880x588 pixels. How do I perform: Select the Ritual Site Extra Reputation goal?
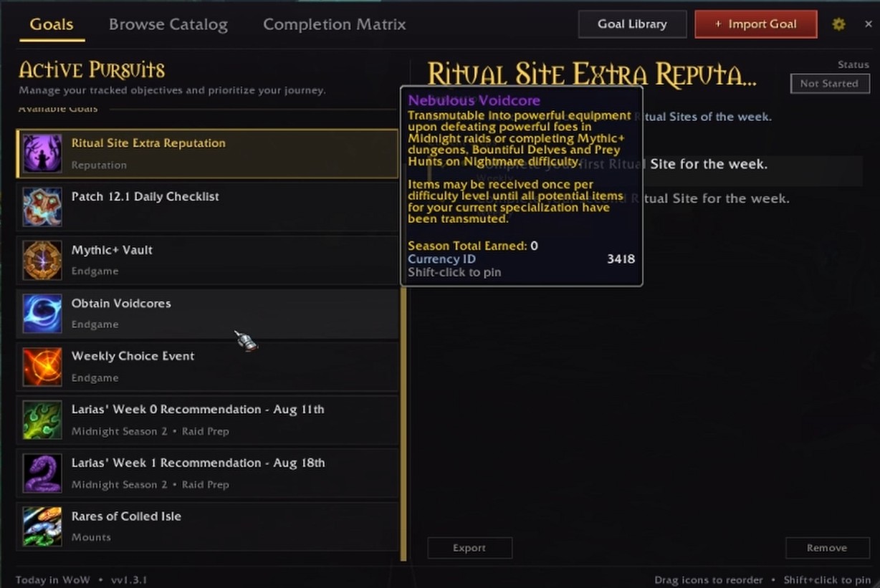click(x=207, y=153)
